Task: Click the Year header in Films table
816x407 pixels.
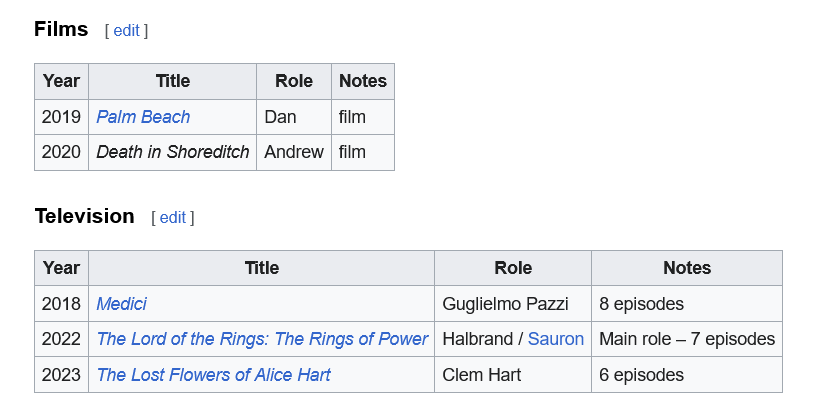Action: 61,82
